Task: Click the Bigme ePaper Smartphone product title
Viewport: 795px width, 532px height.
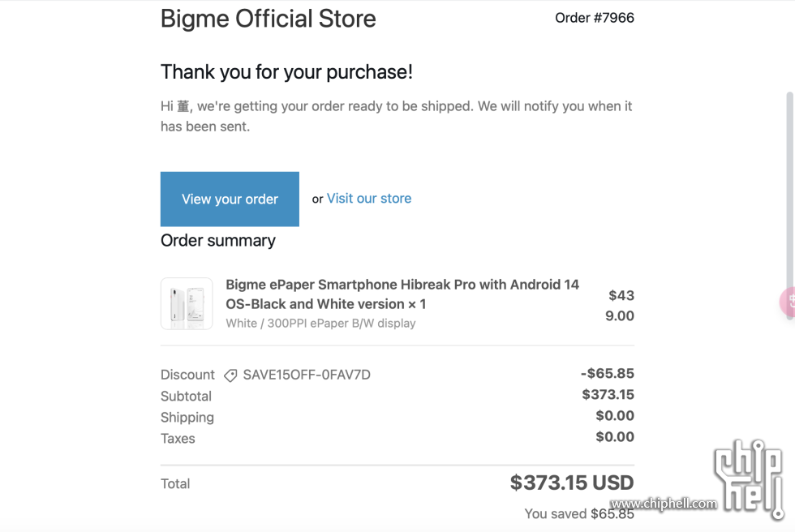Action: click(x=402, y=294)
